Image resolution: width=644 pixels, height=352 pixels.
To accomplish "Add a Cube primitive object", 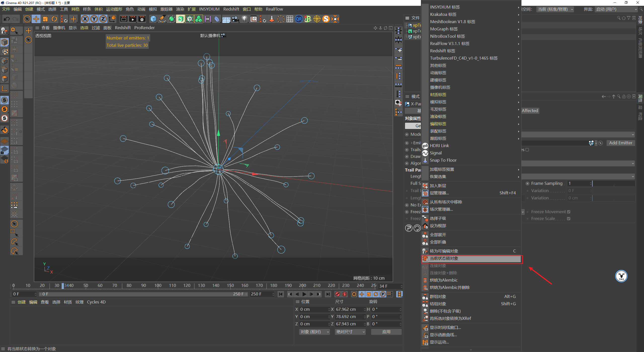I will pos(153,19).
